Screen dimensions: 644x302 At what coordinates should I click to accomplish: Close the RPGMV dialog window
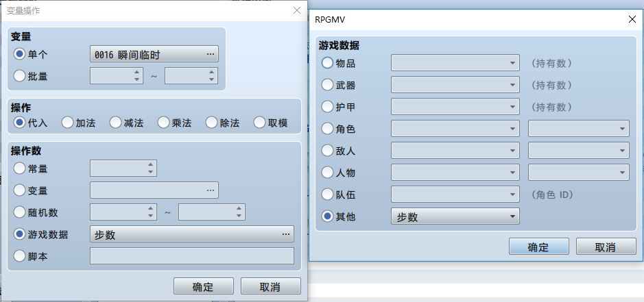point(632,19)
